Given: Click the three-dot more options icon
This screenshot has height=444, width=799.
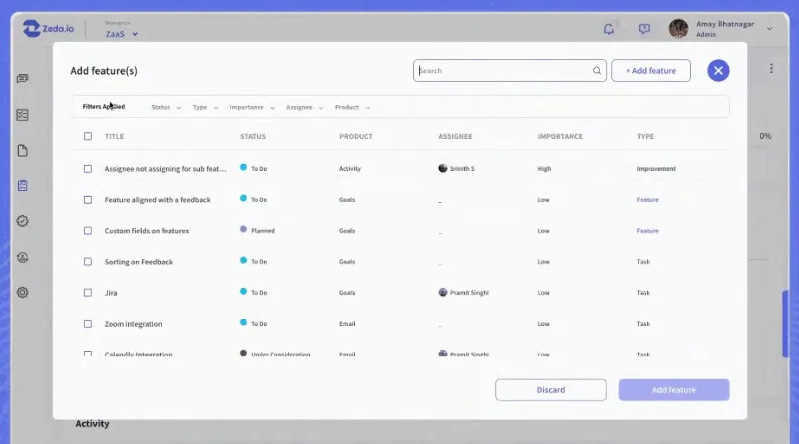Looking at the screenshot, I should [x=771, y=68].
